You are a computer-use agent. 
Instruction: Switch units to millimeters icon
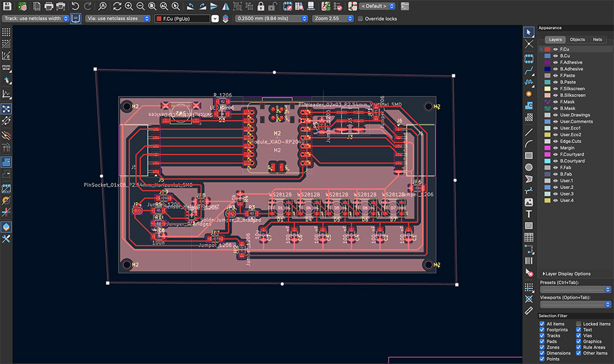tap(6, 68)
